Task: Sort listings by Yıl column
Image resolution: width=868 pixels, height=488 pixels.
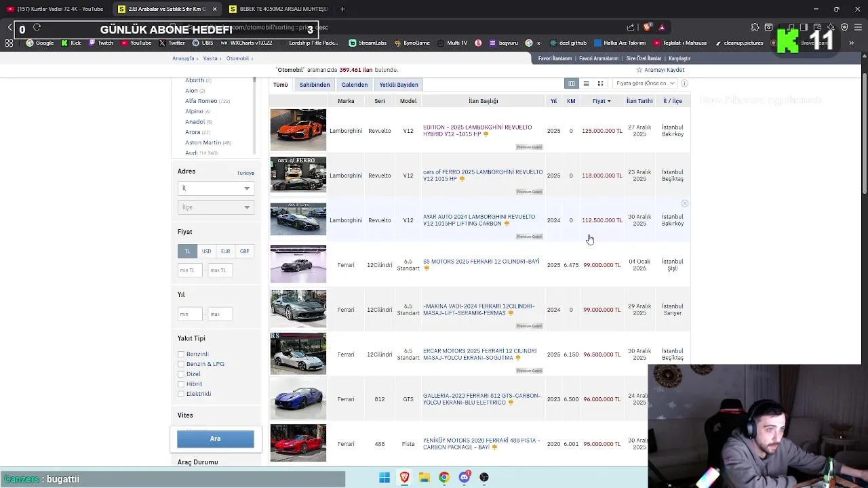Action: tap(553, 101)
